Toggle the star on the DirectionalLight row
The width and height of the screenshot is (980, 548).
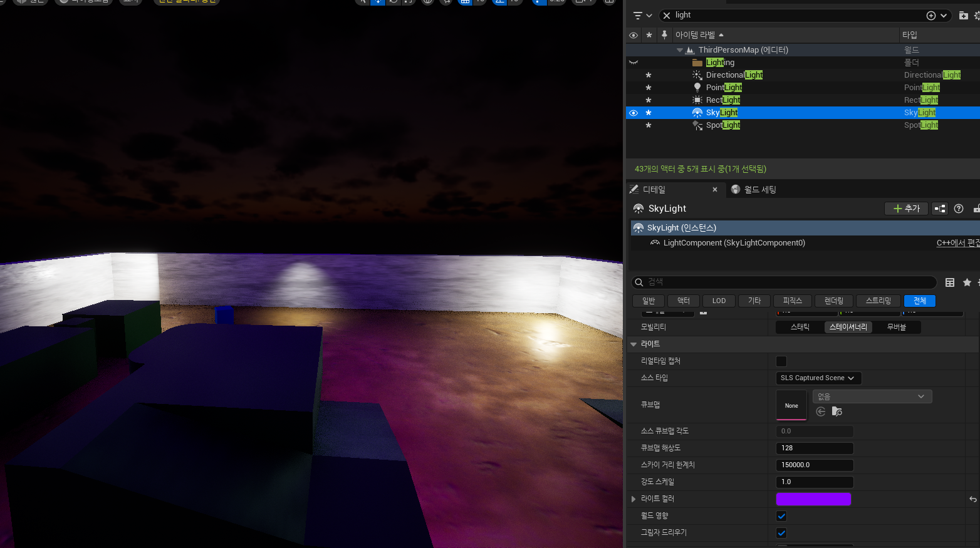click(x=649, y=75)
